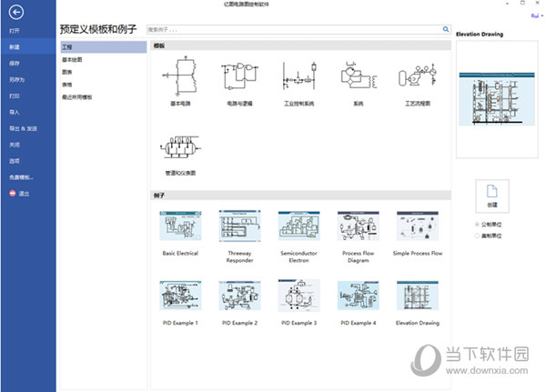This screenshot has height=392, width=546.
Task: Click the back arrow icon
Action: (13, 14)
